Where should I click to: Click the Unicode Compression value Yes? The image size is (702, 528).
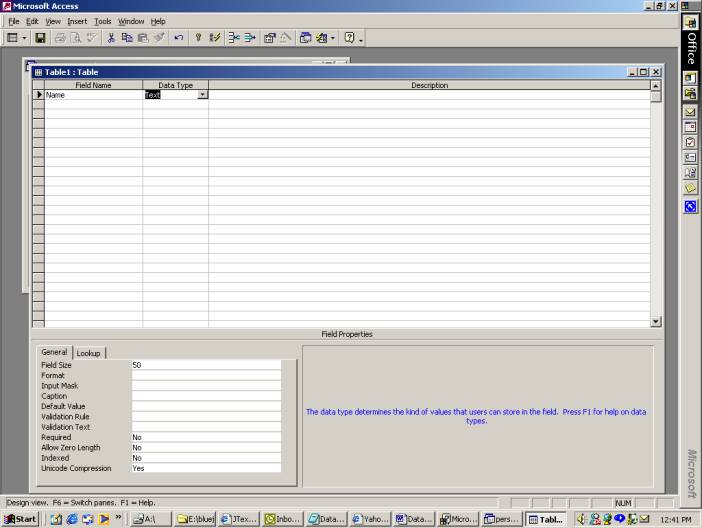[x=206, y=468]
